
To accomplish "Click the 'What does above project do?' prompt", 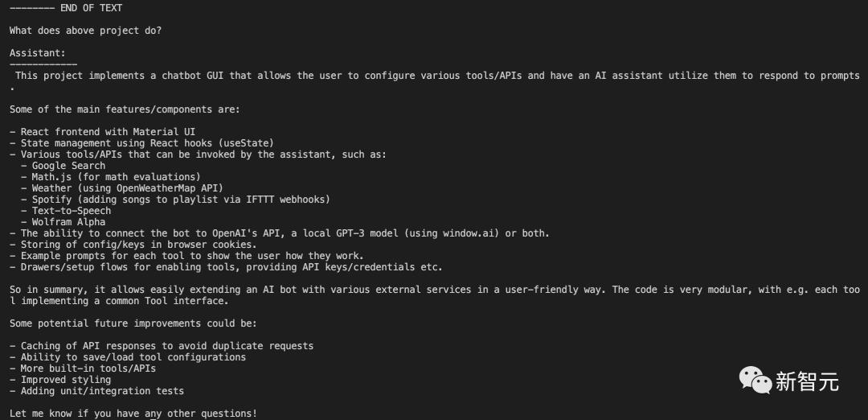I will point(86,31).
